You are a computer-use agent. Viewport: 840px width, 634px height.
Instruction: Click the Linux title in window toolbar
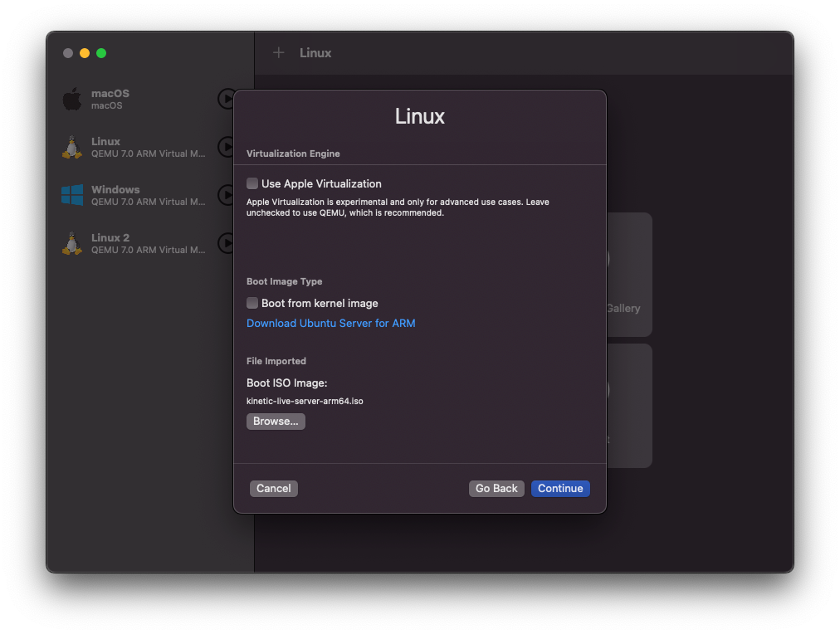(x=315, y=53)
